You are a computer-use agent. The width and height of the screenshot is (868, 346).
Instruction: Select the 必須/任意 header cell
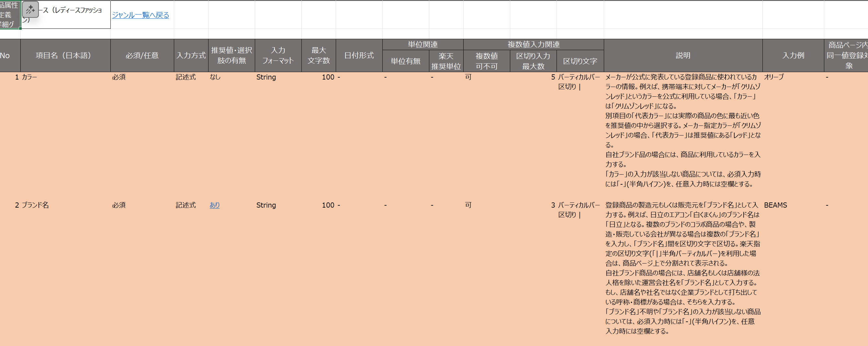coord(142,56)
